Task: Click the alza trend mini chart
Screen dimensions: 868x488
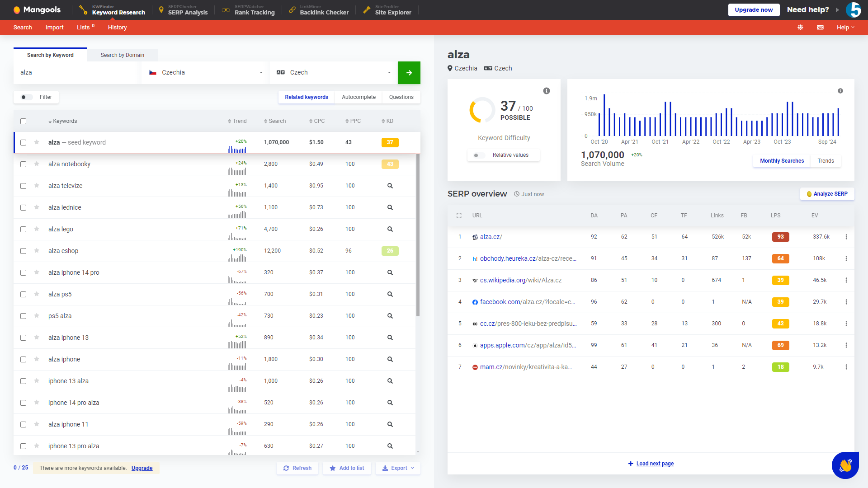Action: pos(237,149)
